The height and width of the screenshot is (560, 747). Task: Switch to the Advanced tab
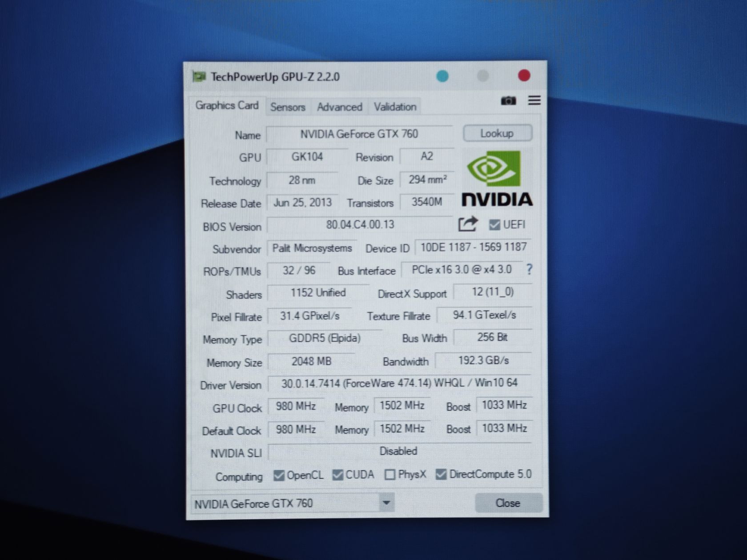(340, 107)
